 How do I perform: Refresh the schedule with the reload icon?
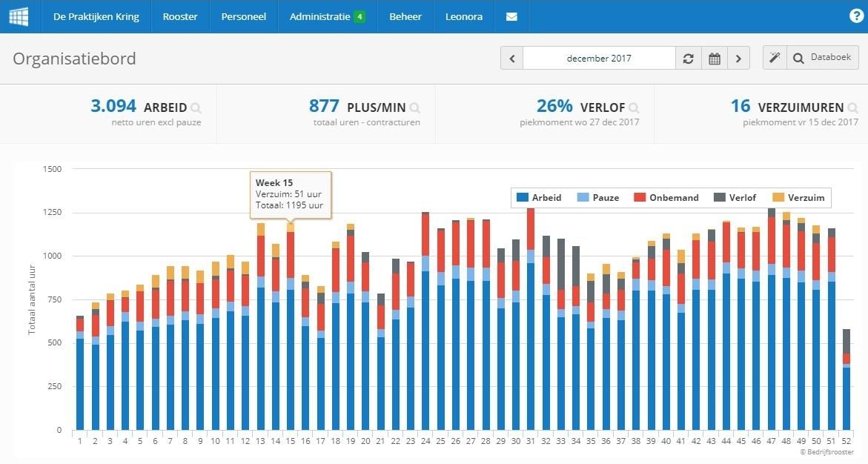tap(688, 57)
